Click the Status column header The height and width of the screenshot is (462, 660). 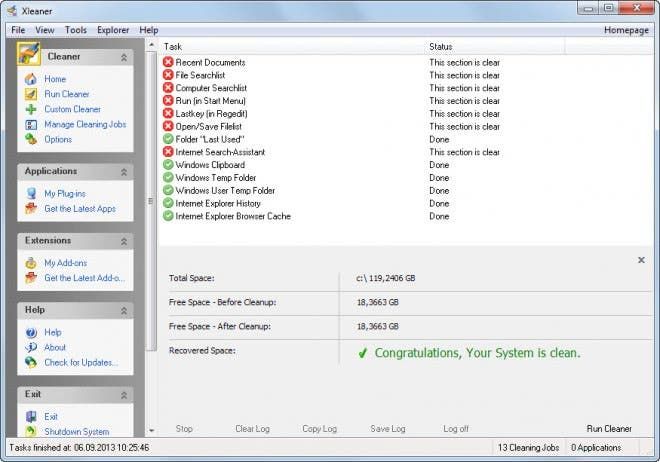pos(495,47)
